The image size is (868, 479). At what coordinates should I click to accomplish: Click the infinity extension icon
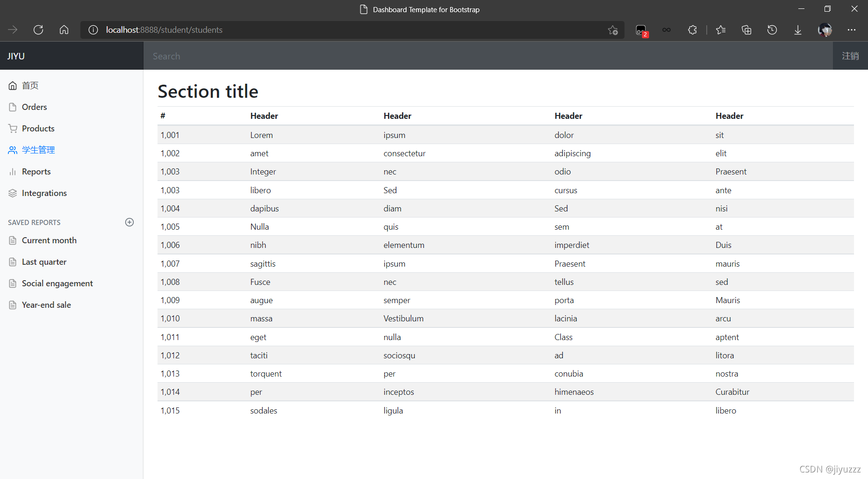(x=667, y=30)
